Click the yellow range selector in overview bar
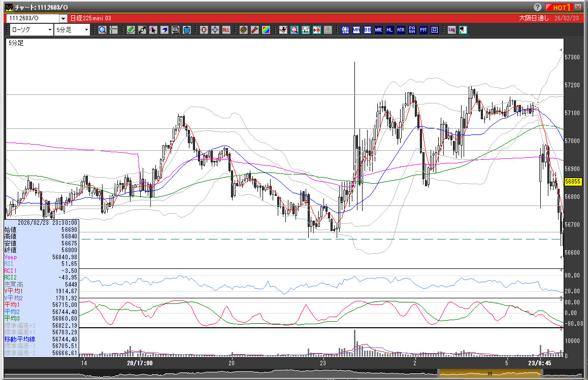588x380 pixels. 490,373
